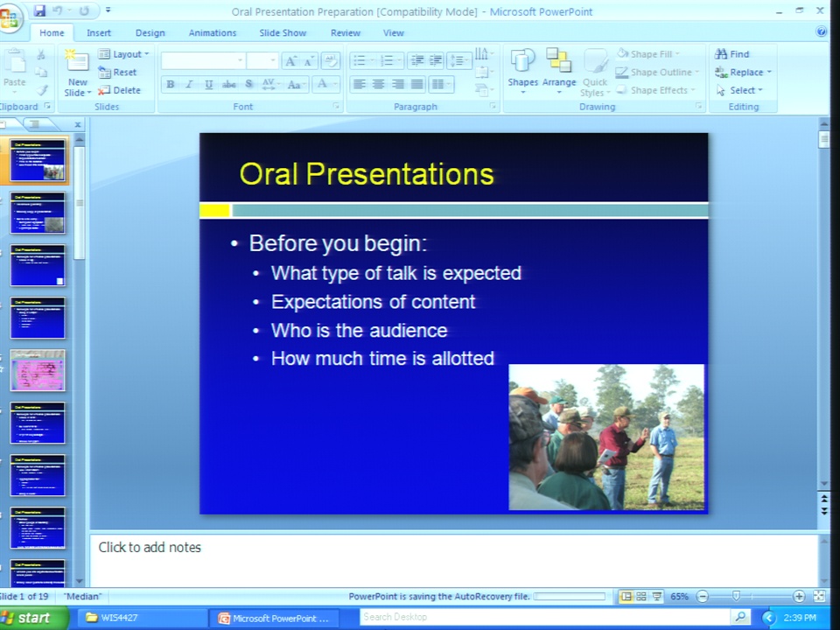Click the Save icon in quick access toolbar
The width and height of the screenshot is (840, 630).
coord(39,10)
